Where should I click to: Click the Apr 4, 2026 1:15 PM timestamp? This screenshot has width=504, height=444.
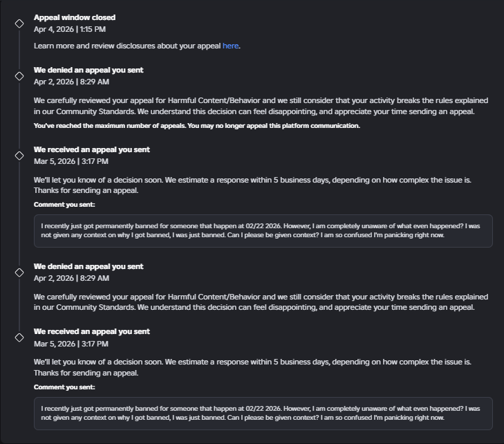click(x=70, y=29)
